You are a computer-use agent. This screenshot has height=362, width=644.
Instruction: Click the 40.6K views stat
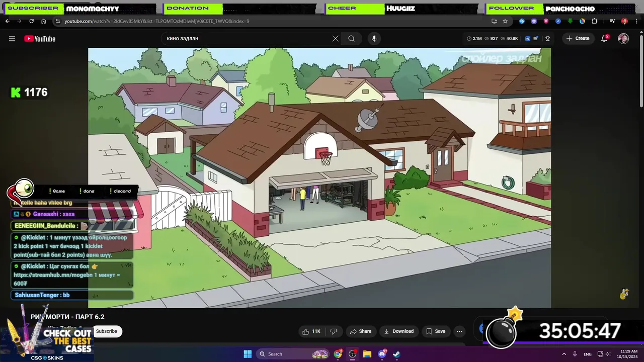[x=510, y=39]
